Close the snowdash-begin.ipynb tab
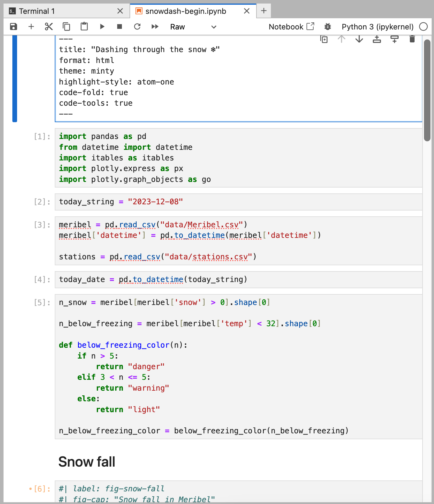Image resolution: width=434 pixels, height=504 pixels. pyautogui.click(x=247, y=11)
